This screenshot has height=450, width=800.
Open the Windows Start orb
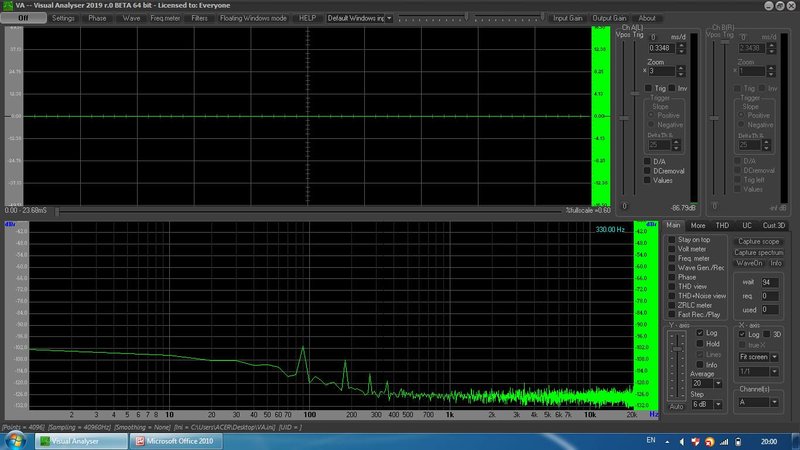point(15,441)
